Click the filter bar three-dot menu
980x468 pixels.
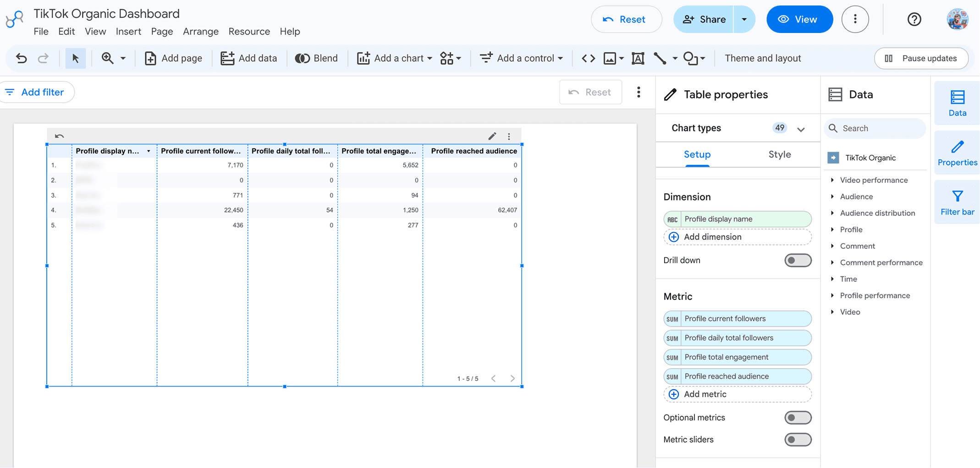click(x=639, y=92)
